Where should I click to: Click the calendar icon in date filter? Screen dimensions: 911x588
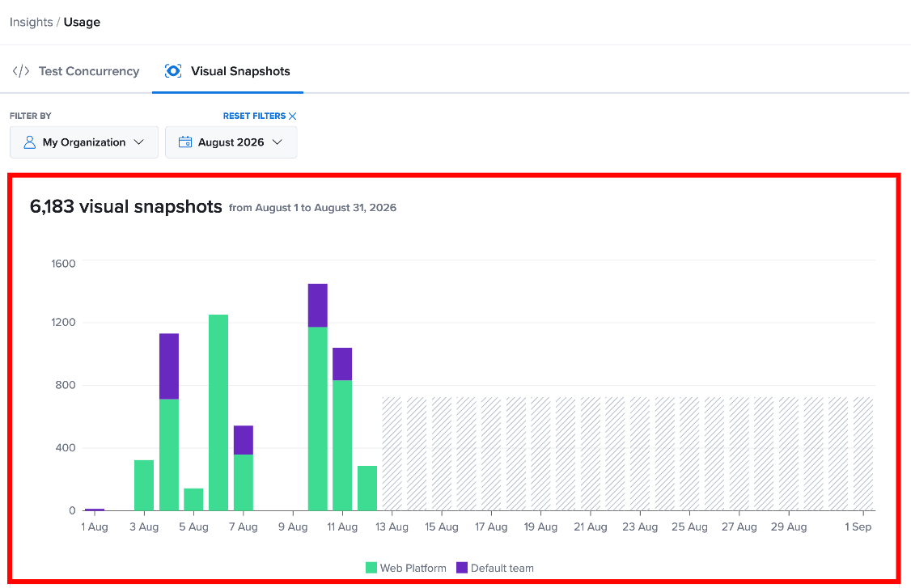184,142
